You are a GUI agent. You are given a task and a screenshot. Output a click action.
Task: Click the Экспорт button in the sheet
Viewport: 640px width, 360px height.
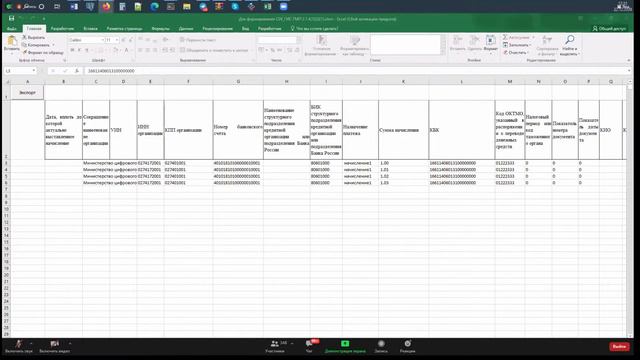tap(27, 93)
